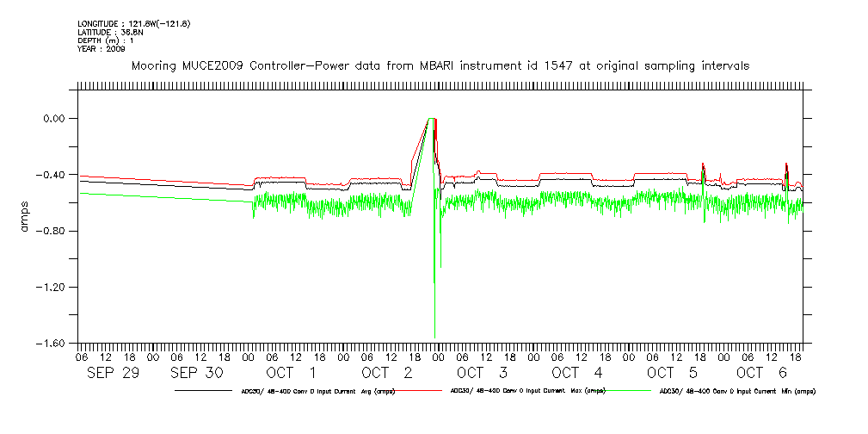Screen dimensions: 868x434
Task: Click the -0.40 y-axis tick label
Action: click(53, 175)
